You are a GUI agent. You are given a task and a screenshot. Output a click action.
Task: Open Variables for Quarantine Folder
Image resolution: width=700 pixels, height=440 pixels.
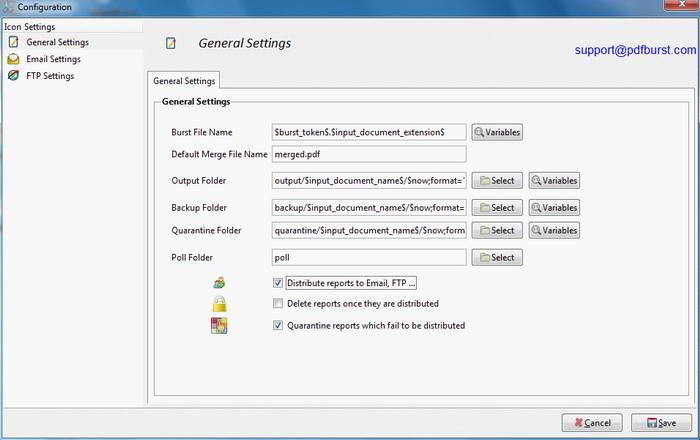pos(554,230)
